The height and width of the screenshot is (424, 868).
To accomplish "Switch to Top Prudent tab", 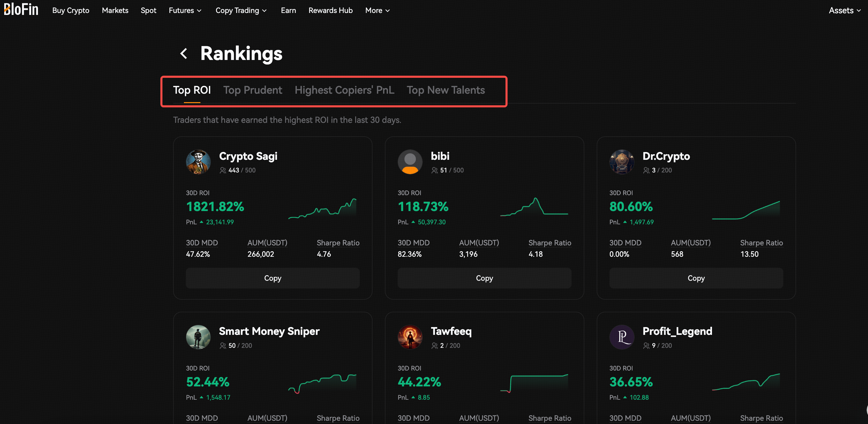I will tap(253, 90).
